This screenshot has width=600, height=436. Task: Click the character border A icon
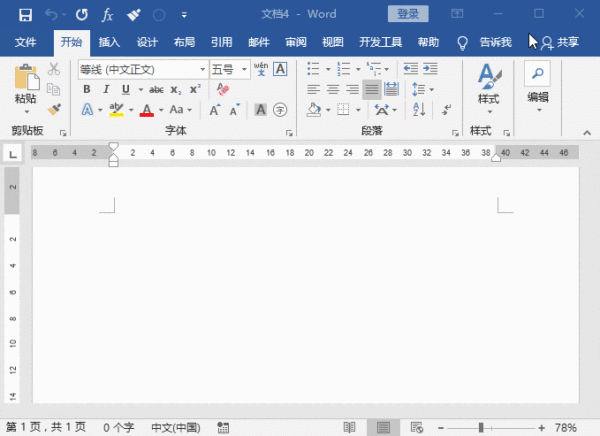point(280,69)
